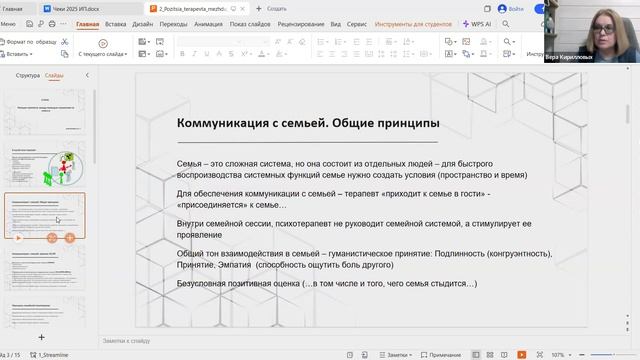Screen dimensions: 640x360
Task: Open the Дизайн ribbon tab
Action: pyautogui.click(x=142, y=24)
